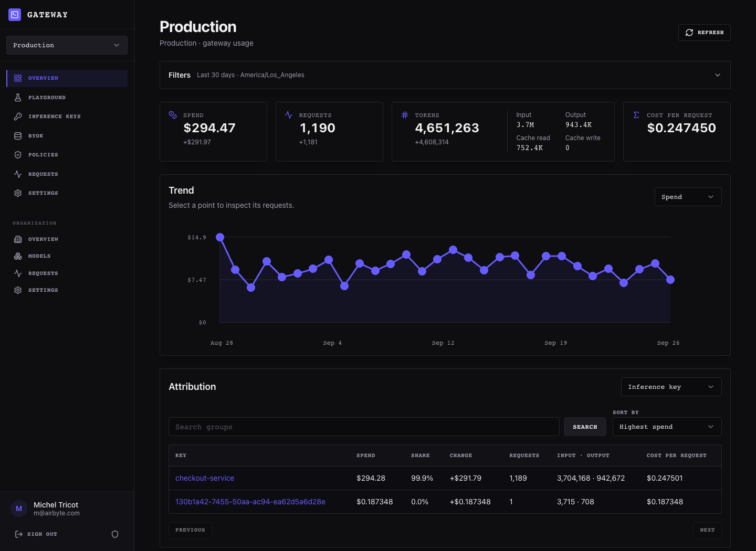Click the Key column header

click(x=181, y=455)
